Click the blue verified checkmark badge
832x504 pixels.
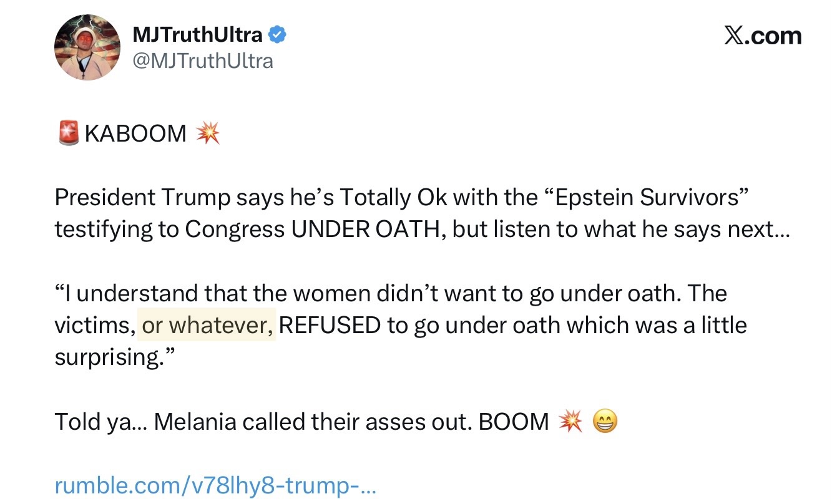point(277,36)
